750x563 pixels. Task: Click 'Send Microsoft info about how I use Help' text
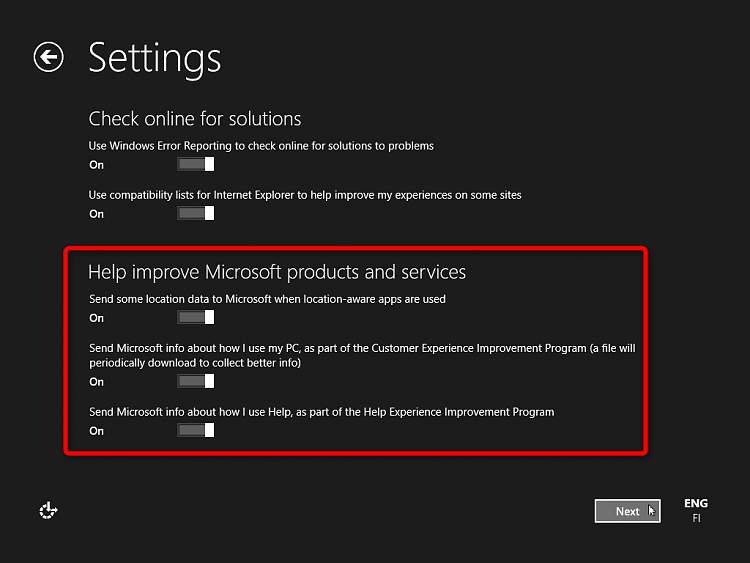click(321, 412)
